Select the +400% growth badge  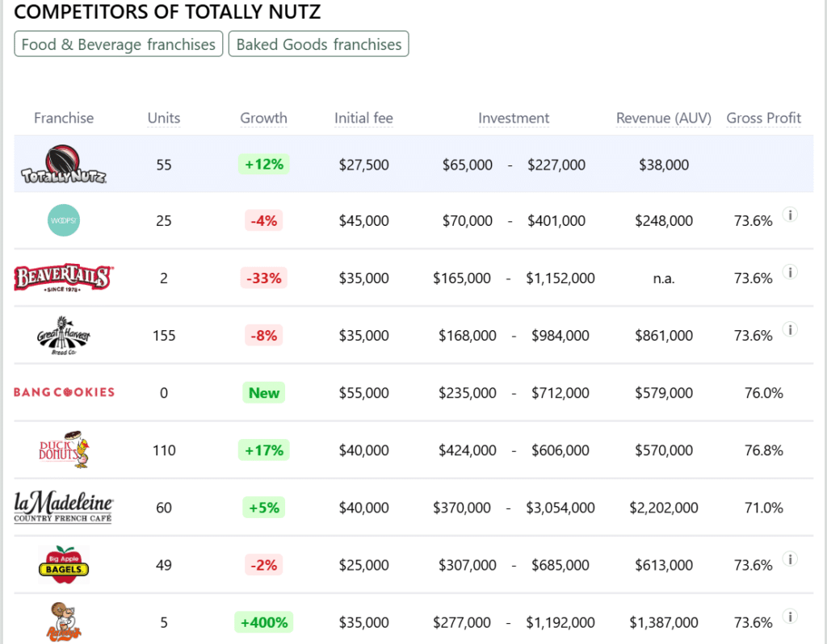tap(264, 622)
